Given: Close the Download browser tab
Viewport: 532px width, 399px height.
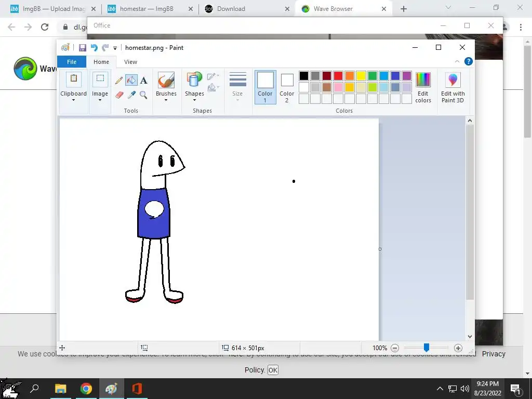Looking at the screenshot, I should pyautogui.click(x=287, y=9).
